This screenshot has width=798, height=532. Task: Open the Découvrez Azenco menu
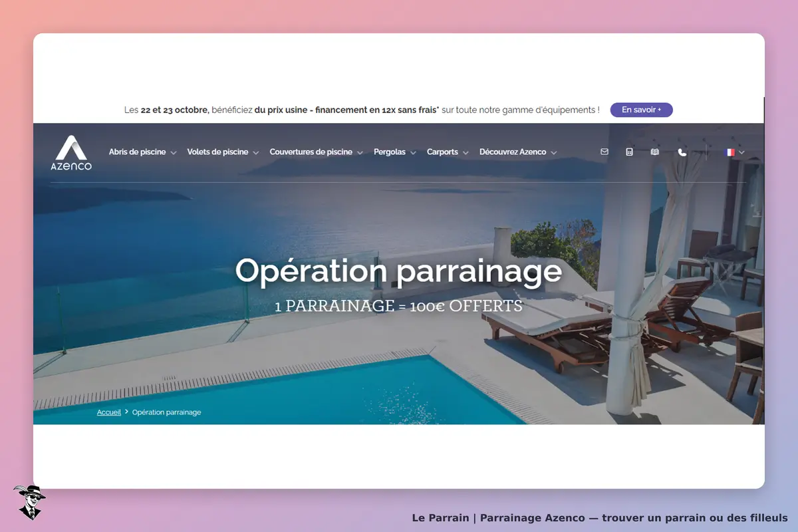513,152
